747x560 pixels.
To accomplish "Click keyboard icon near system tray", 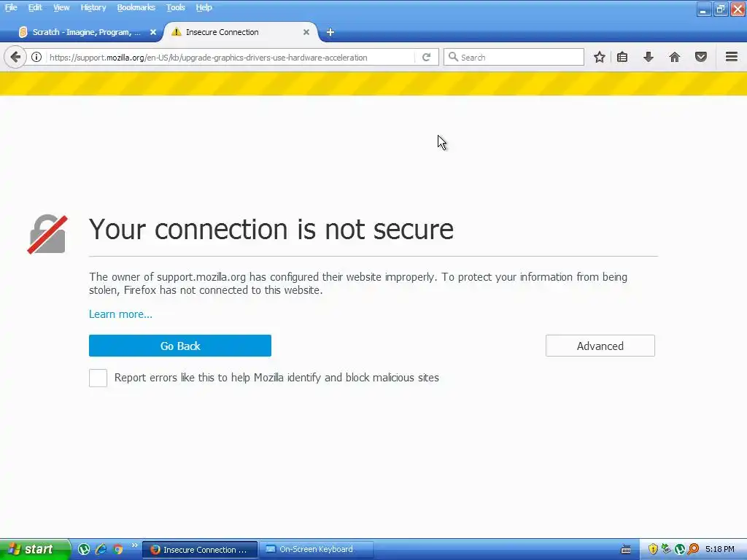I will tap(626, 550).
